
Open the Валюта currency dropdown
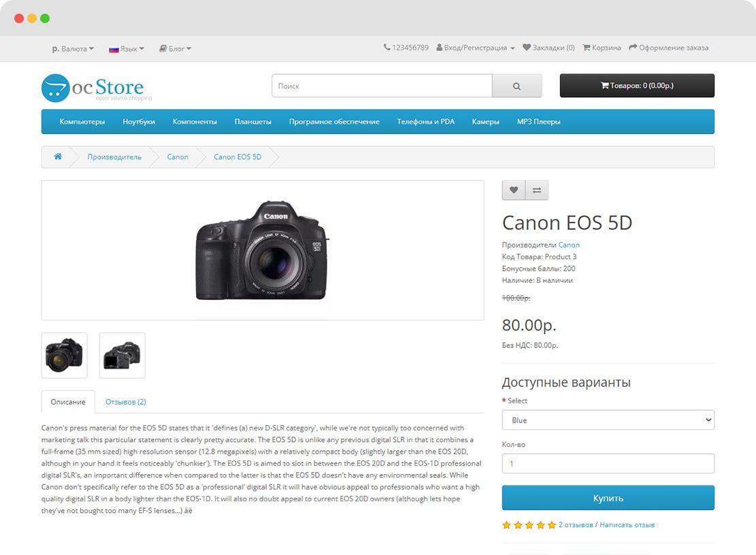click(x=73, y=49)
